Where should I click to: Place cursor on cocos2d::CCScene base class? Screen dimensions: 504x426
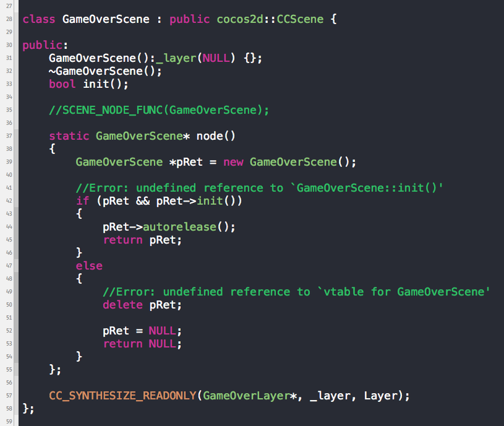pyautogui.click(x=270, y=19)
